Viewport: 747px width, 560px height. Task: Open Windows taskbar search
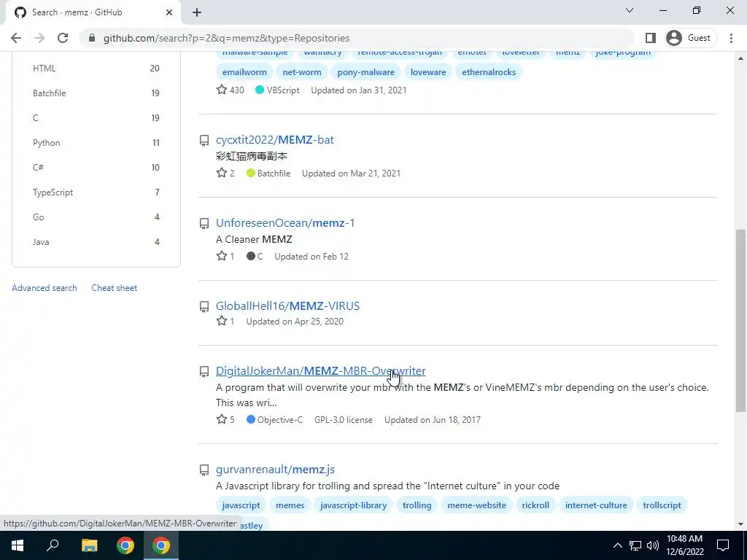coord(53,545)
